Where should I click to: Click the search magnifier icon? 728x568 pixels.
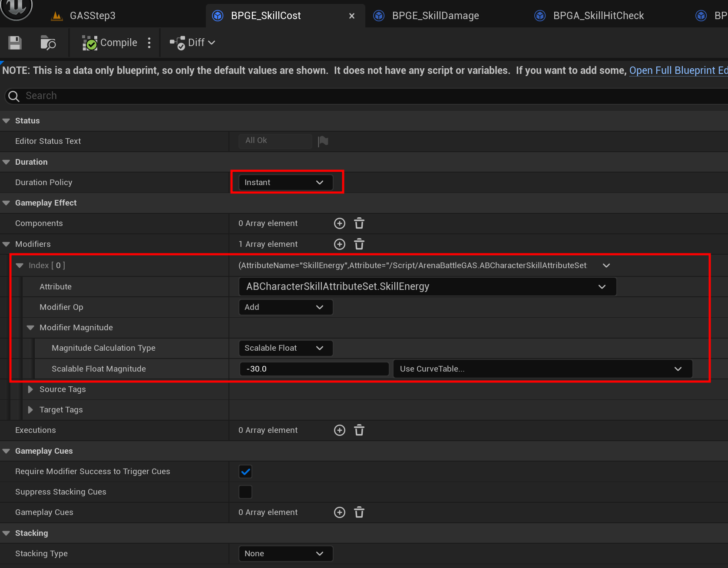(14, 96)
